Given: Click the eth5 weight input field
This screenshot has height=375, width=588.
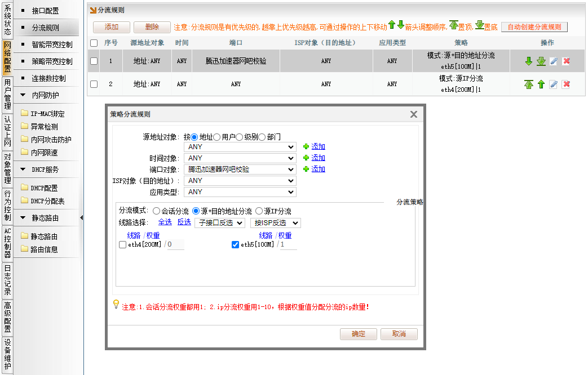Looking at the screenshot, I should click(x=288, y=245).
